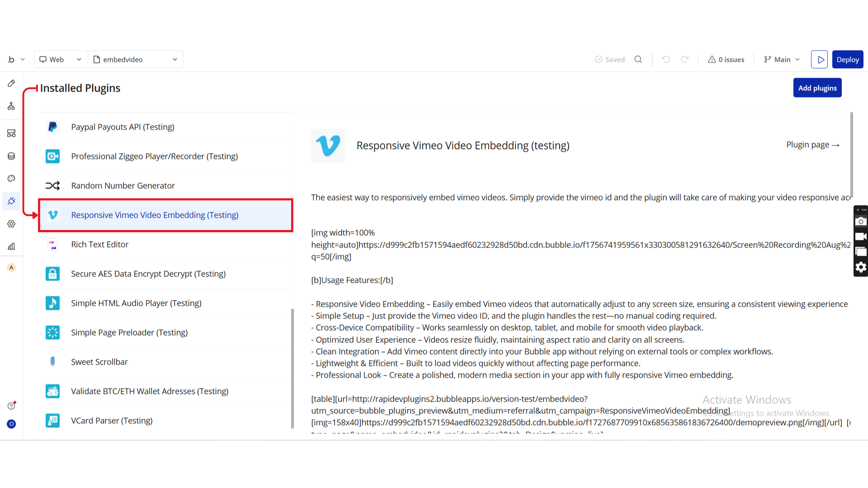Click the undo arrow icon
The height and width of the screenshot is (488, 868).
666,60
